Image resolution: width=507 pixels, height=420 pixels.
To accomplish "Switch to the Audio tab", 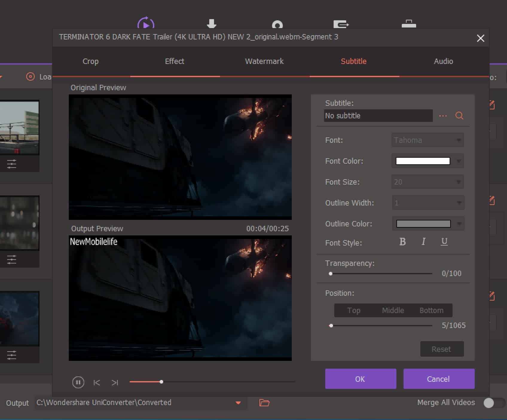I will click(x=443, y=61).
